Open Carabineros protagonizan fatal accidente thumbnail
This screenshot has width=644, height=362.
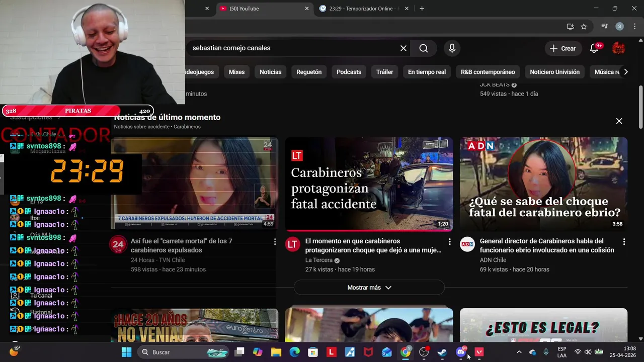click(369, 184)
